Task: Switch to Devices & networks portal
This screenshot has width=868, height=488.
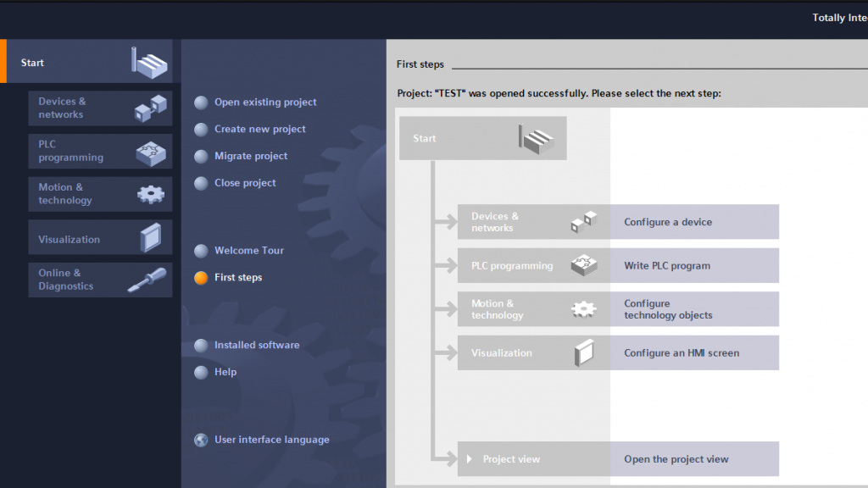Action: click(100, 108)
